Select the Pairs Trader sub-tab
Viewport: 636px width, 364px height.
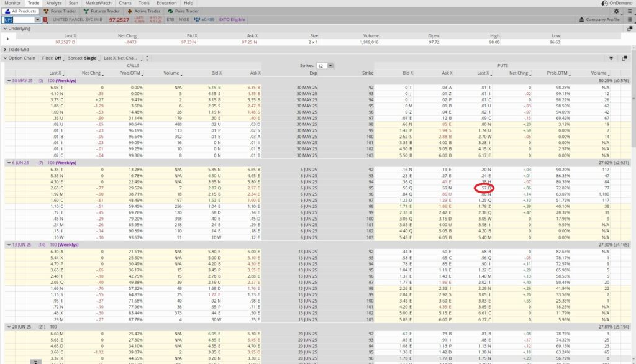pos(183,11)
